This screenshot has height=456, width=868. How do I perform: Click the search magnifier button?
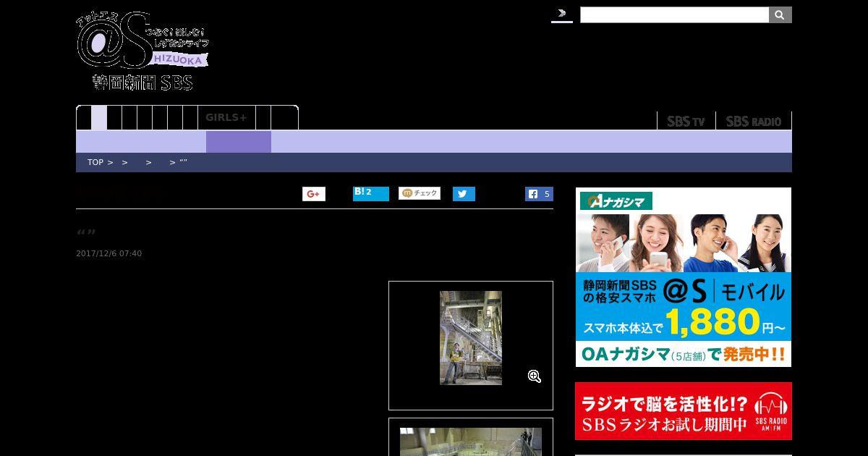click(x=780, y=15)
